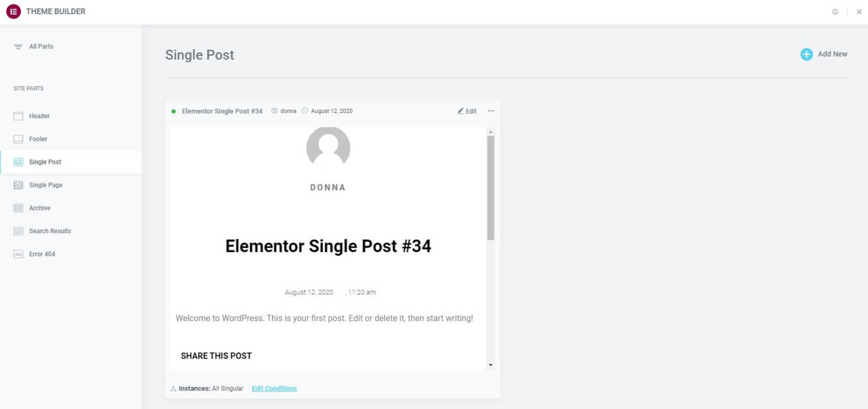This screenshot has width=868, height=409.
Task: Select the Header site part icon
Action: (18, 116)
